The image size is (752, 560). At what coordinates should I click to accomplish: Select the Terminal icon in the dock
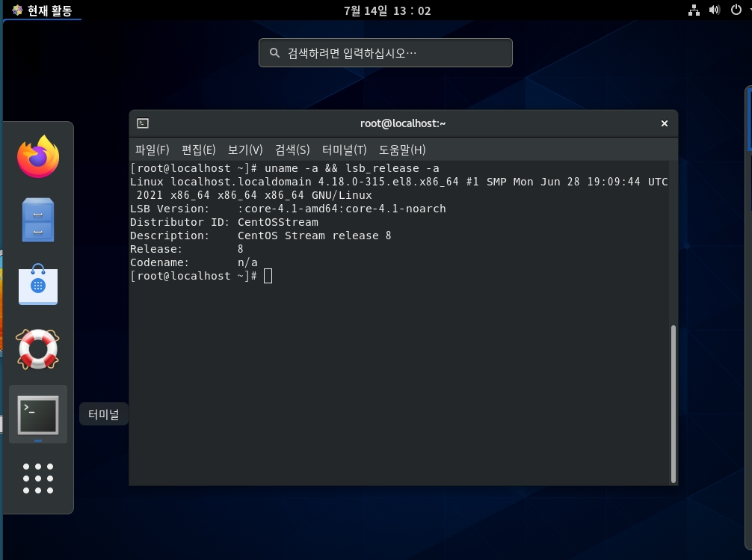click(x=37, y=414)
